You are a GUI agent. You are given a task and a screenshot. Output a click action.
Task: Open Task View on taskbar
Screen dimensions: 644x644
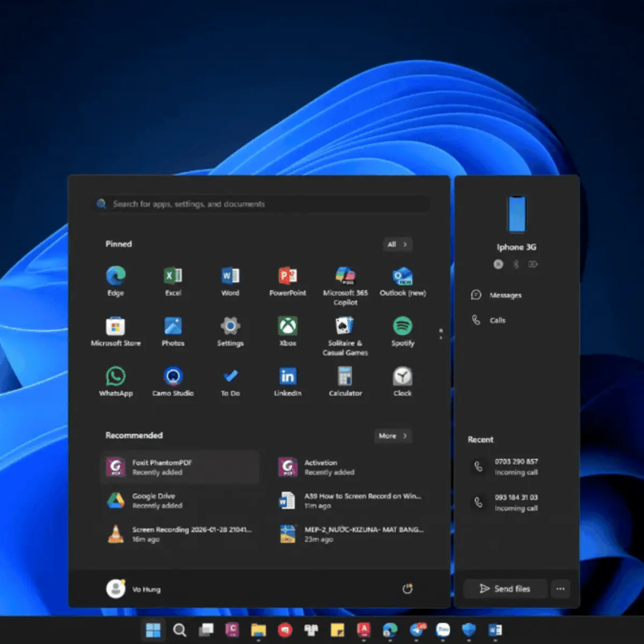coord(206,630)
